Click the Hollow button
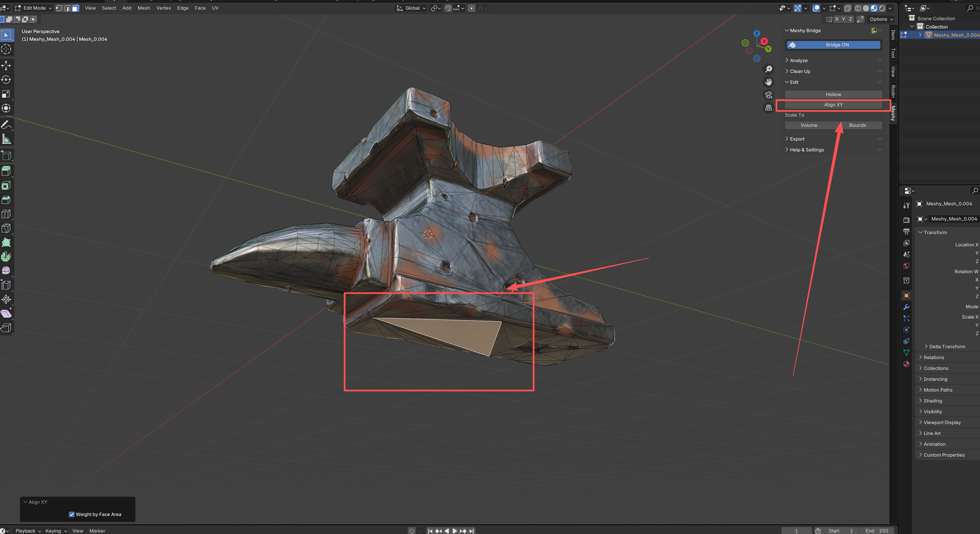Viewport: 980px width, 534px height. pos(833,94)
